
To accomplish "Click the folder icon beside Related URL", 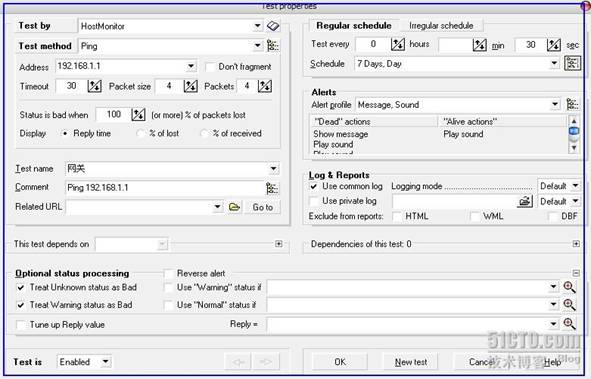I will tap(234, 207).
